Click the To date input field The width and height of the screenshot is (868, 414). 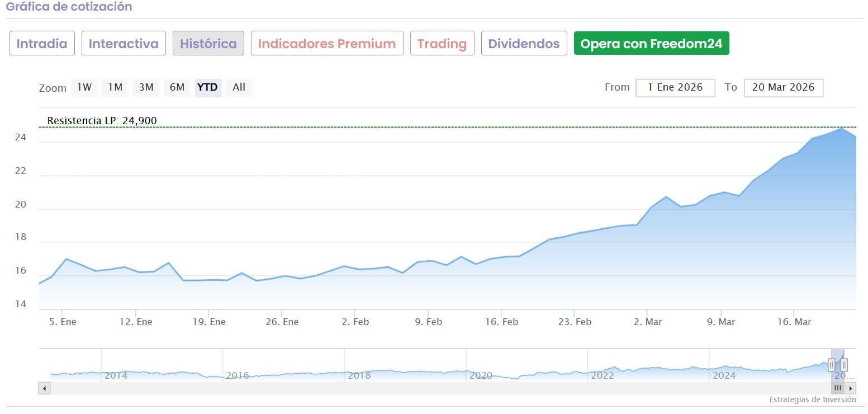pos(783,88)
